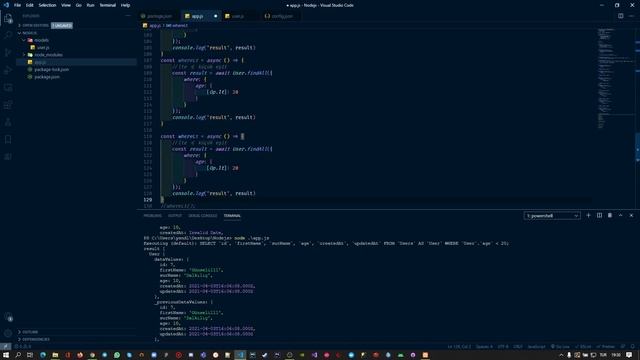Click the unsaved dot on app.js tab
640x360 pixels.
(x=216, y=16)
